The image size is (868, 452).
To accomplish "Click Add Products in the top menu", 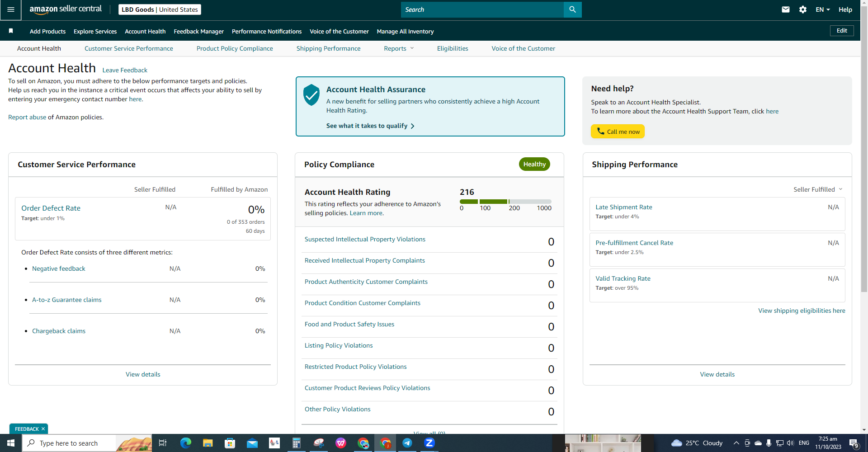I will 47,31.
